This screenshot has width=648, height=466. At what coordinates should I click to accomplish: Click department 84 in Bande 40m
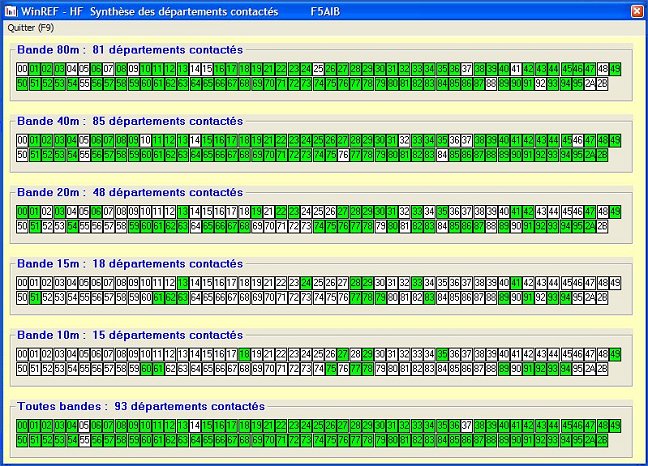pos(442,156)
